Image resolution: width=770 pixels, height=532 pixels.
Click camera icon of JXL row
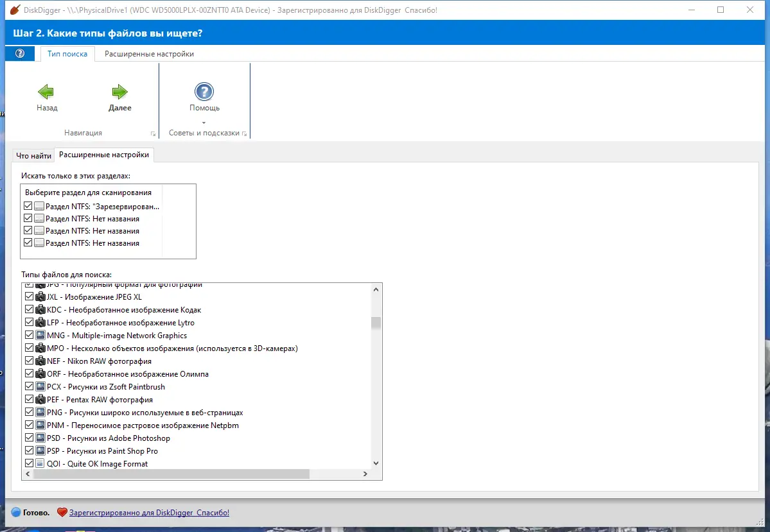click(40, 297)
